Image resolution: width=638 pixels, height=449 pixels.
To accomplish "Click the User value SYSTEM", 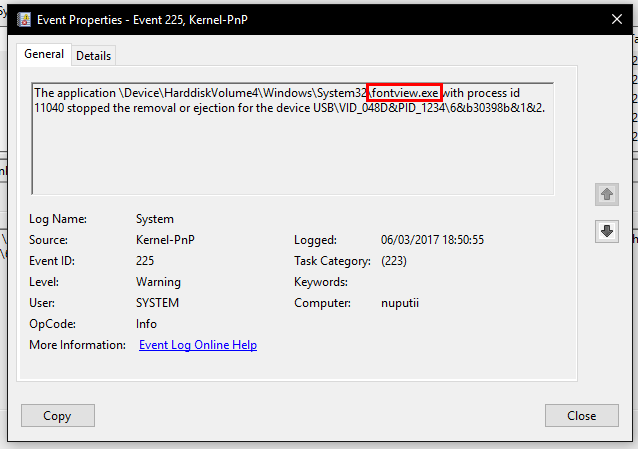I will [157, 303].
